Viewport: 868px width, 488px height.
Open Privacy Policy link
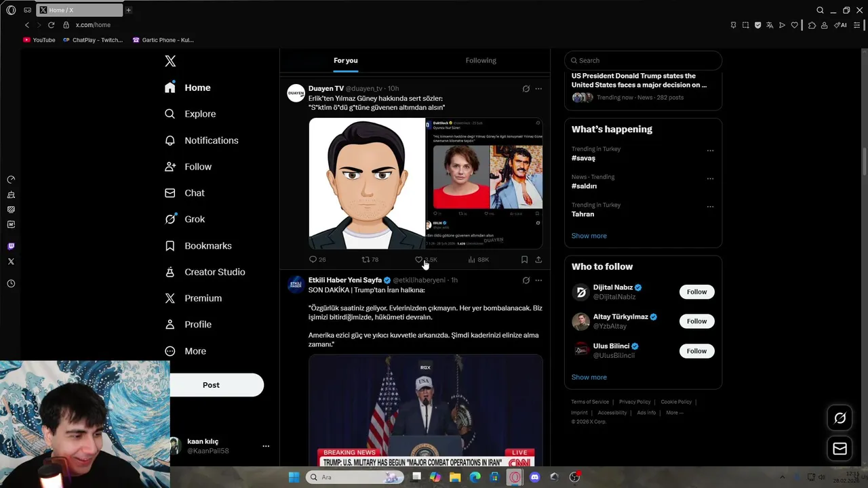click(635, 402)
